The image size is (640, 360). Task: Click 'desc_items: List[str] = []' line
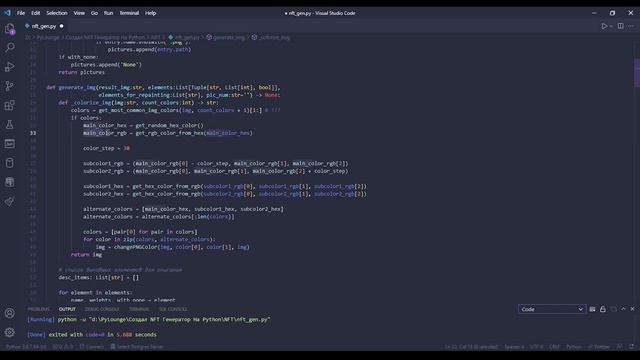coord(99,278)
